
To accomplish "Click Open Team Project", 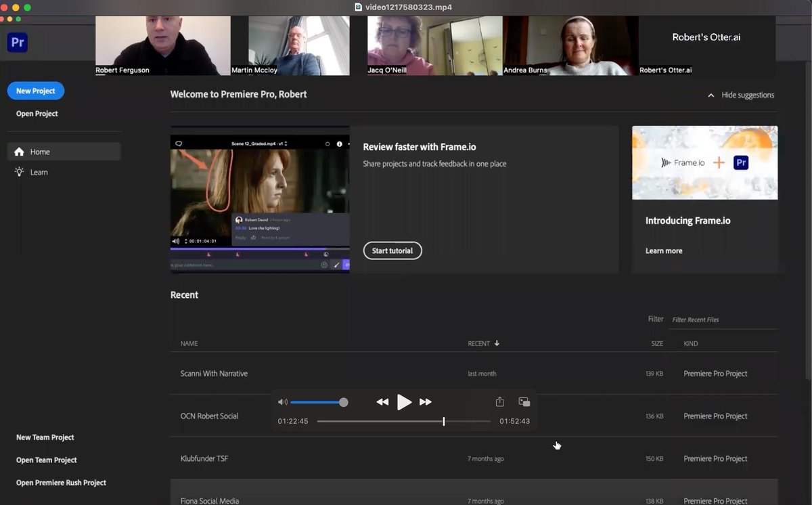I will [x=47, y=460].
